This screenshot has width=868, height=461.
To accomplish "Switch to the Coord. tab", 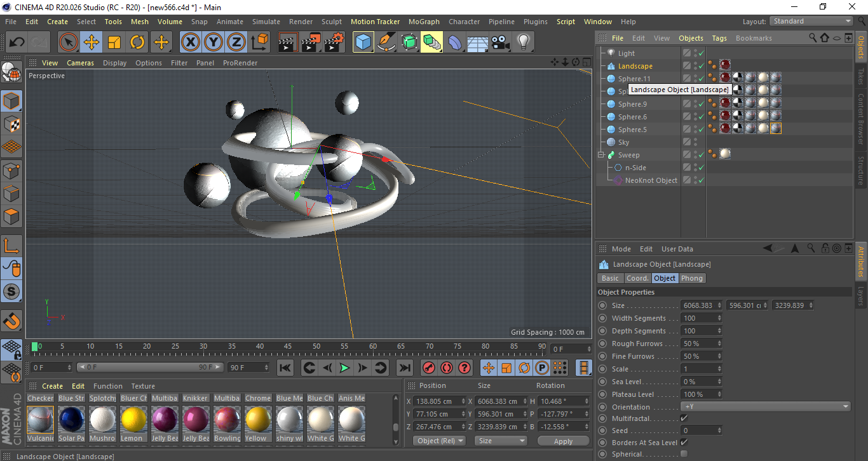I will pos(637,278).
